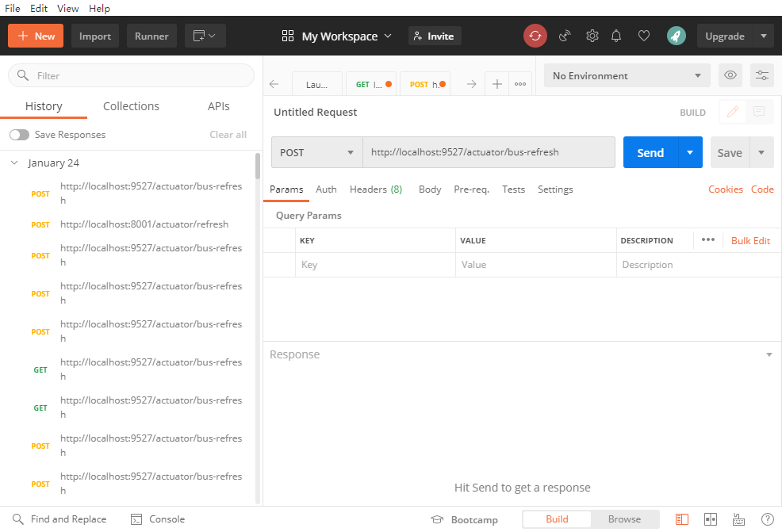Open the request Settings tab
This screenshot has width=782, height=532.
tap(555, 189)
